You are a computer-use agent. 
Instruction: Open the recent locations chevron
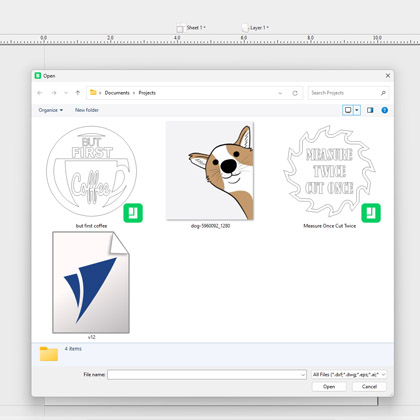(x=66, y=93)
